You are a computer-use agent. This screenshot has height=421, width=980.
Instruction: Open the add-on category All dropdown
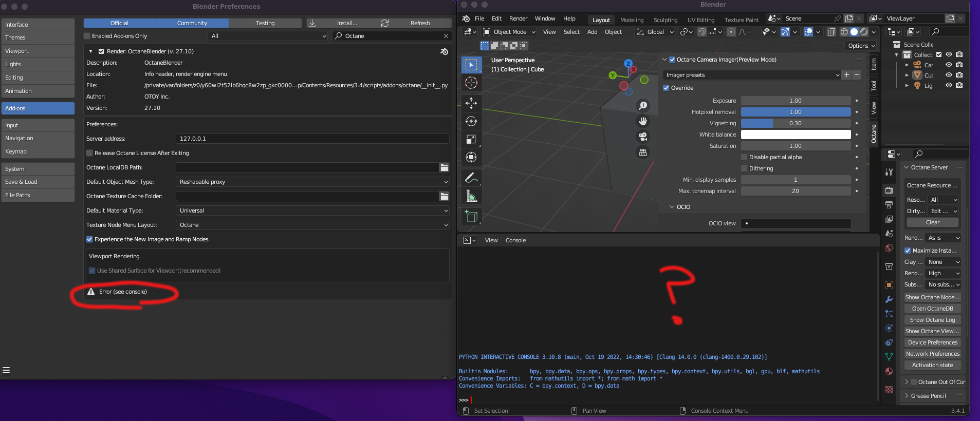pos(268,36)
